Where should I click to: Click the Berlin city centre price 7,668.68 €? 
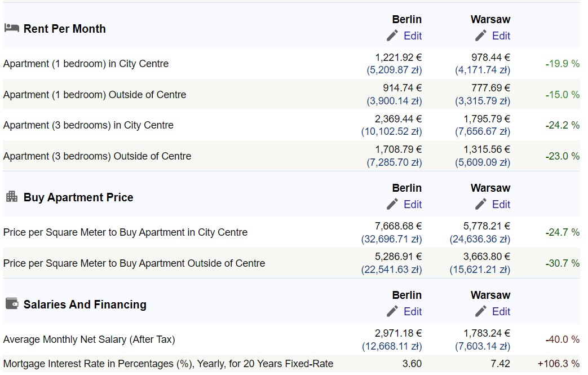[x=398, y=226]
